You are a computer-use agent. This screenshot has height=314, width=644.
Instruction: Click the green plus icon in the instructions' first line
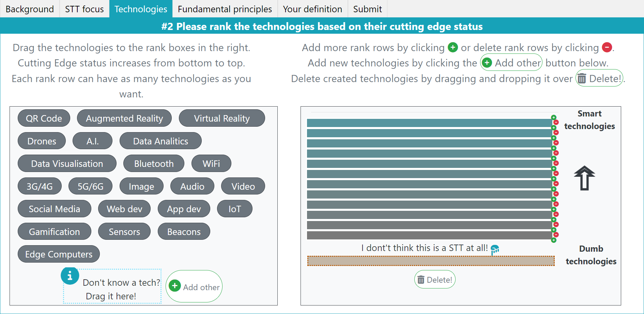click(453, 47)
